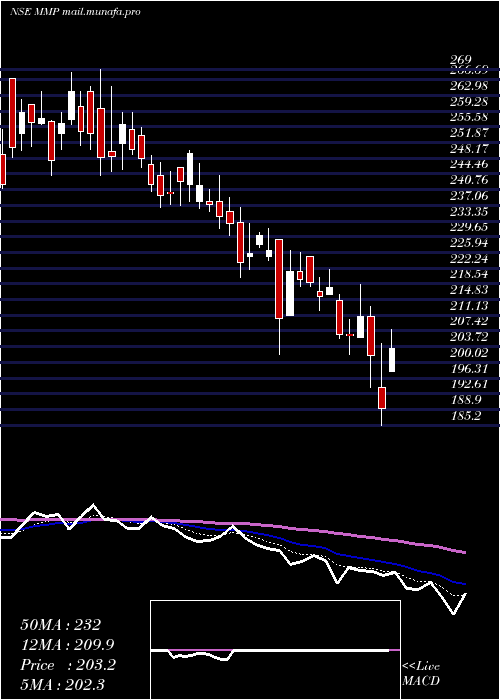Select the 259.28 price axis label
The image size is (500, 700).
coord(469,102)
